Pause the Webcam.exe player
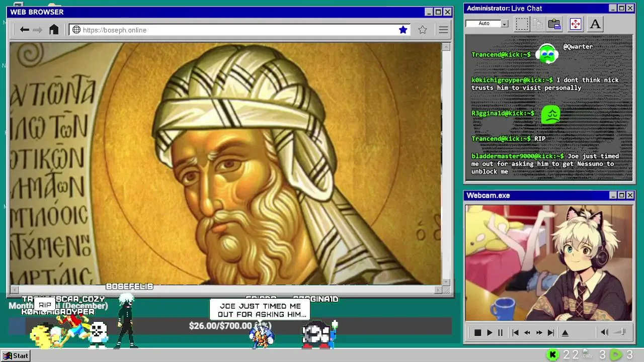Screen dimensions: 644x362 click(x=500, y=332)
